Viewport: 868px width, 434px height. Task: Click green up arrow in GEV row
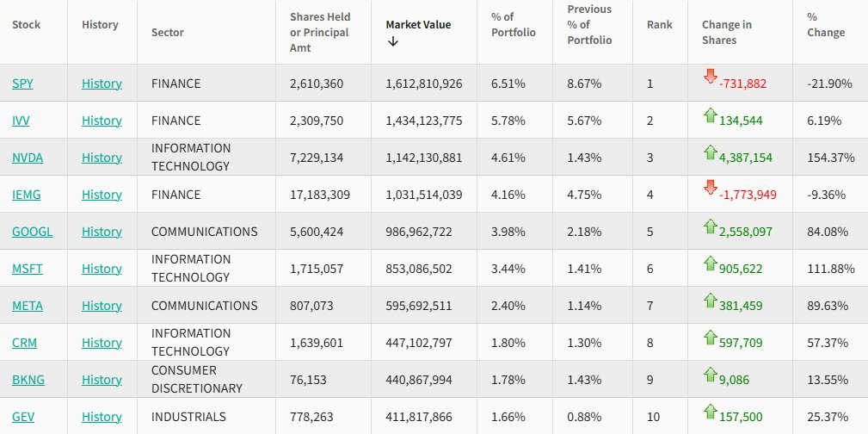click(711, 412)
